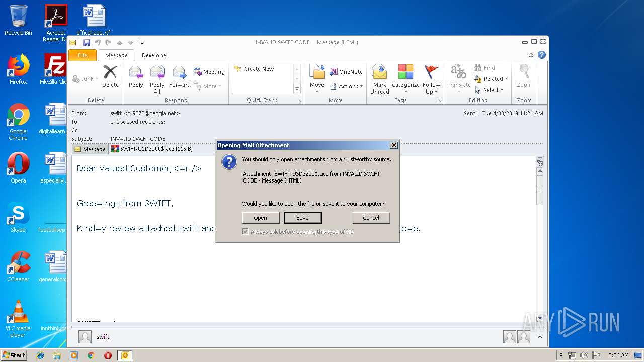Viewport: 644px width, 362px height.
Task: Click Internet Explorer taskbar icon
Action: 40,355
